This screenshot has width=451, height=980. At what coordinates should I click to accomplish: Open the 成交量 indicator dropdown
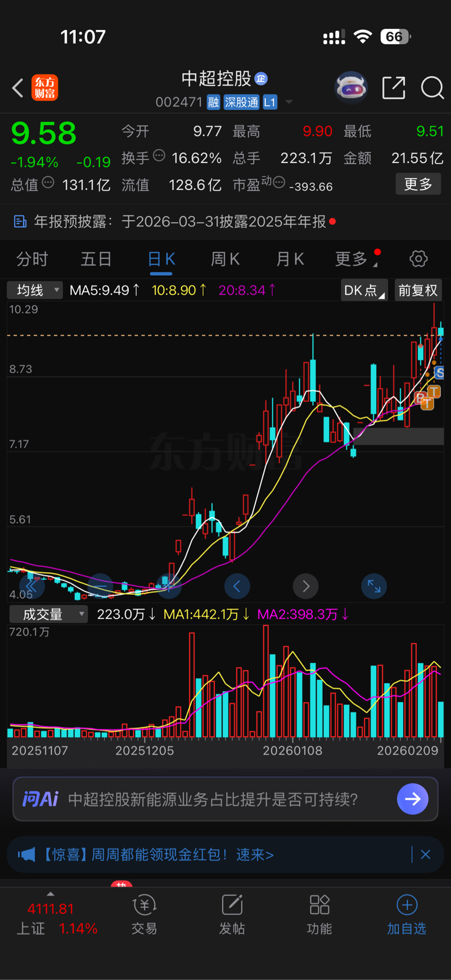coord(48,614)
